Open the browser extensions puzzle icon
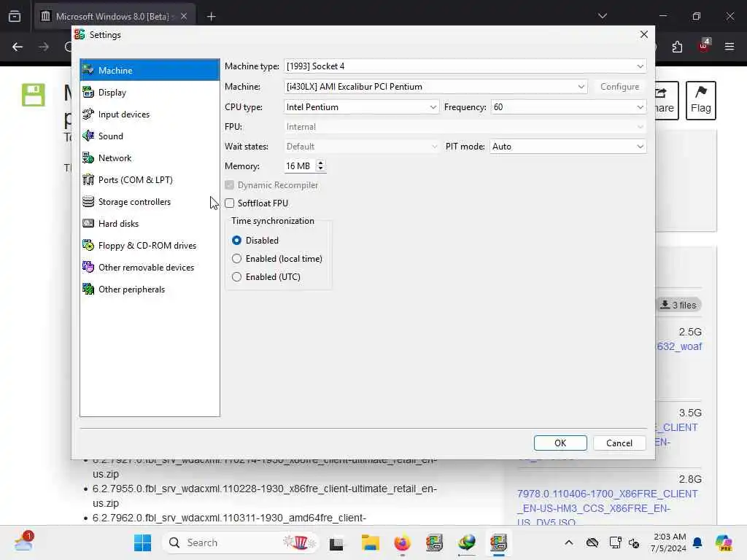The image size is (747, 560). [677, 47]
